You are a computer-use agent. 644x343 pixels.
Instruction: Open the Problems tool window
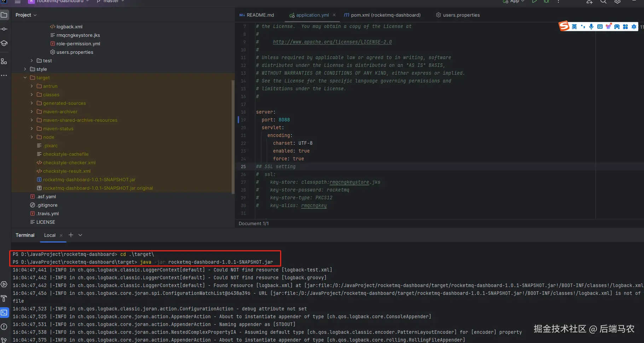tap(4, 327)
